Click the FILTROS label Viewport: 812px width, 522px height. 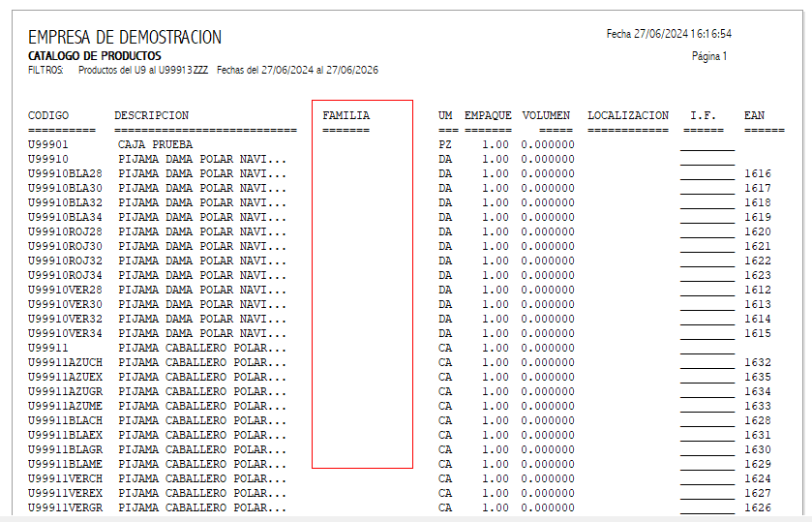pos(45,71)
